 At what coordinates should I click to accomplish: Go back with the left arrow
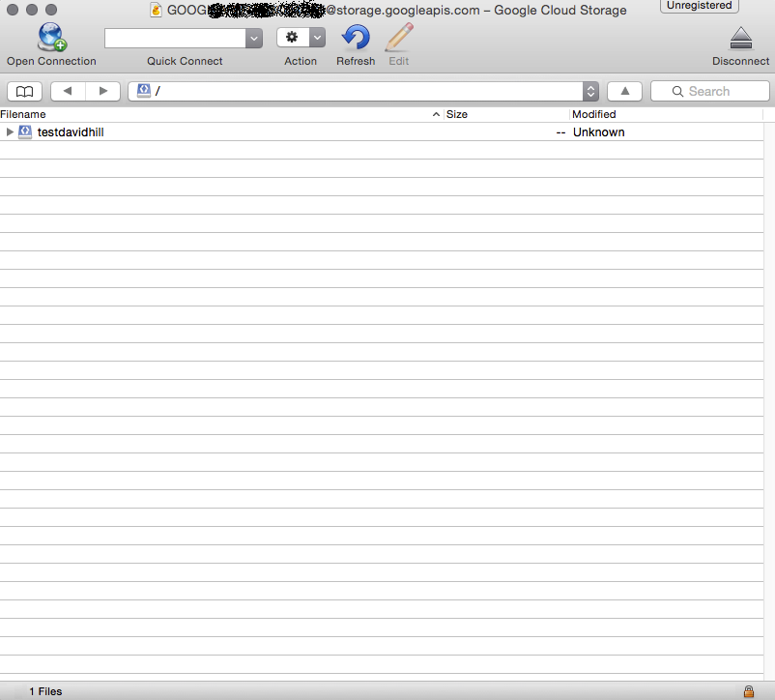[68, 92]
